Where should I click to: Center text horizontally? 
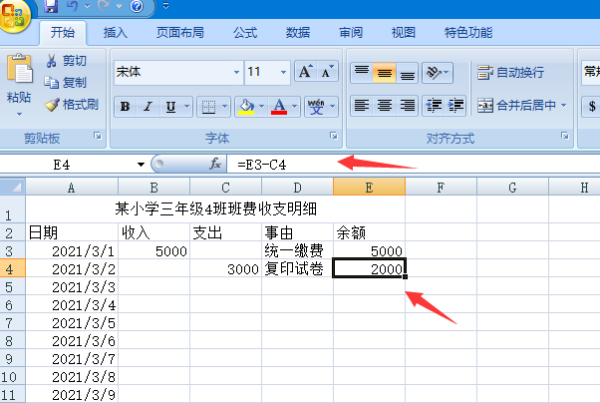384,105
